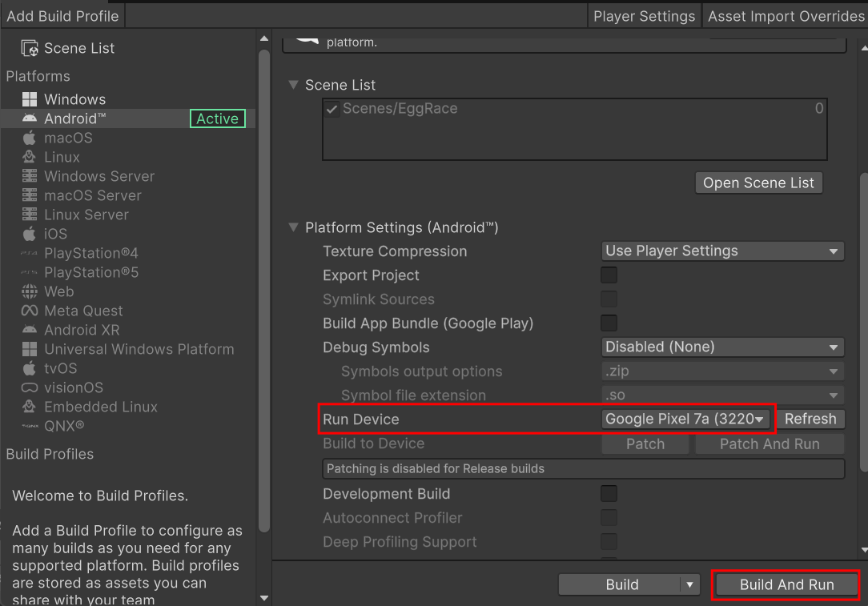Viewport: 868px width, 606px height.
Task: Open the Debug Symbols dropdown
Action: click(x=722, y=347)
